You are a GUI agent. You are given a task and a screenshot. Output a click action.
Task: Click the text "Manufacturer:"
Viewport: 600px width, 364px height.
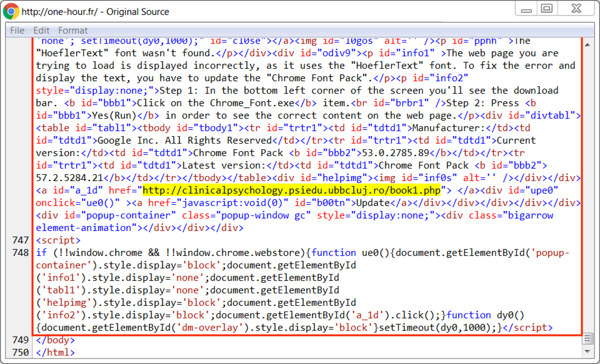click(449, 128)
